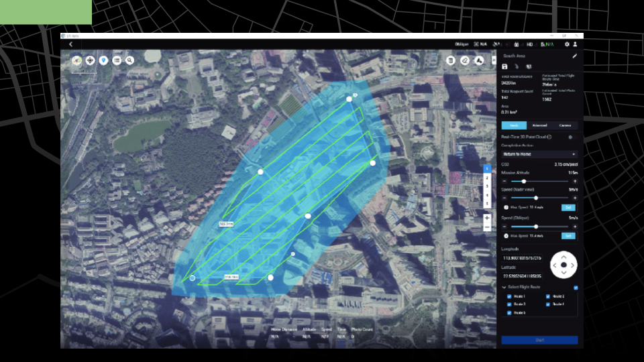Nudge position left on direction pad

pyautogui.click(x=555, y=265)
